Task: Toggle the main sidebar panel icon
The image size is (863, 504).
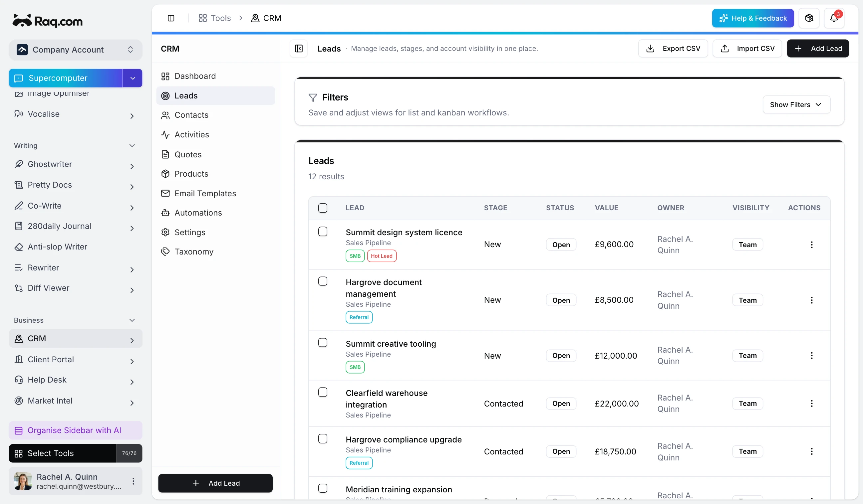Action: [x=171, y=18]
